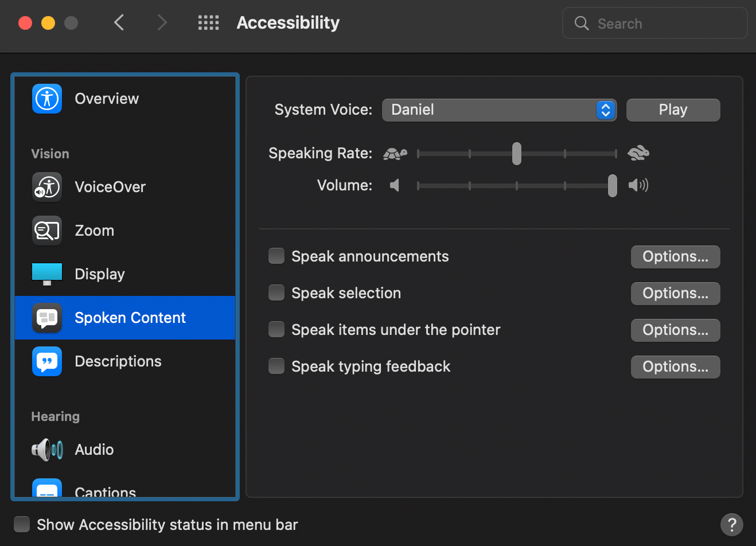Viewport: 756px width, 546px height.
Task: Enable Show Accessibility status in menu bar
Action: click(x=21, y=524)
